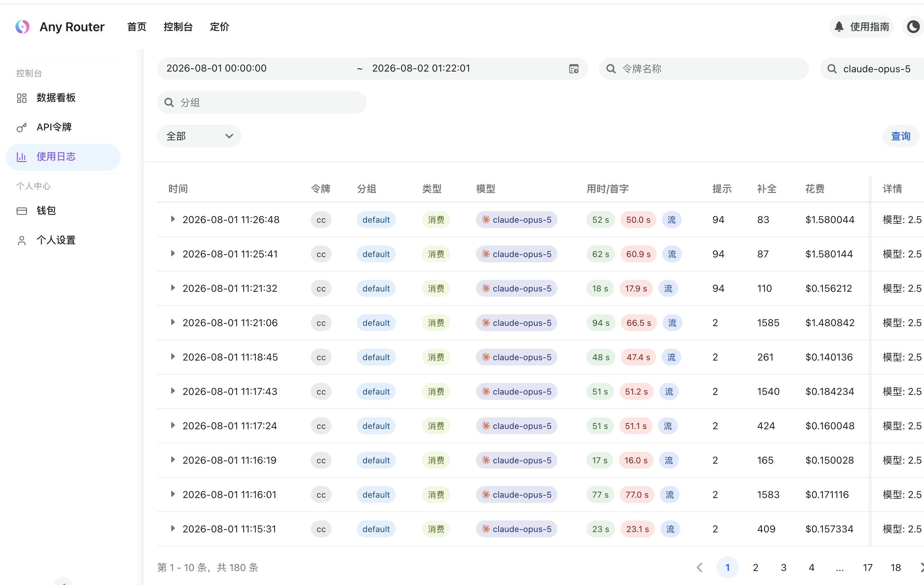Screen dimensions: 924x585
Task: Expand the 11:21:06 log row
Action: click(x=173, y=322)
